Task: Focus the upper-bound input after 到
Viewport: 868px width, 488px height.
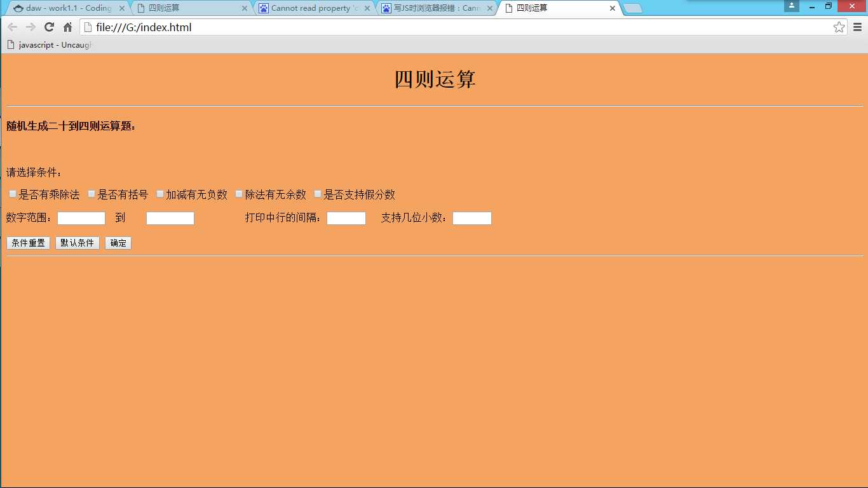Action: tap(170, 218)
